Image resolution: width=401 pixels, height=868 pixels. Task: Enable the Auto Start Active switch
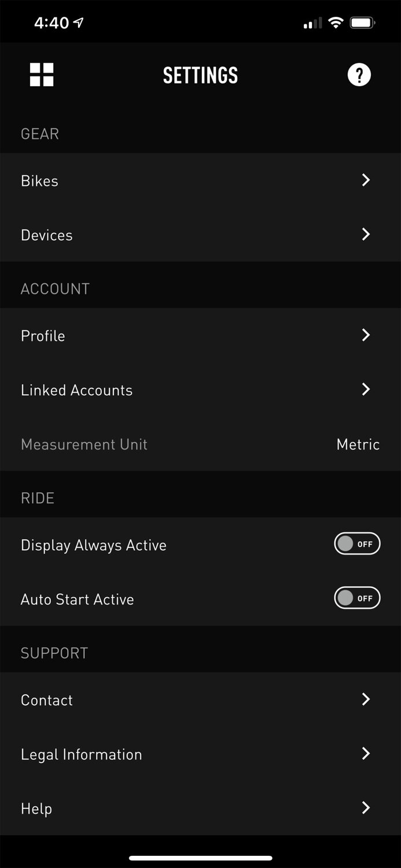pyautogui.click(x=357, y=598)
